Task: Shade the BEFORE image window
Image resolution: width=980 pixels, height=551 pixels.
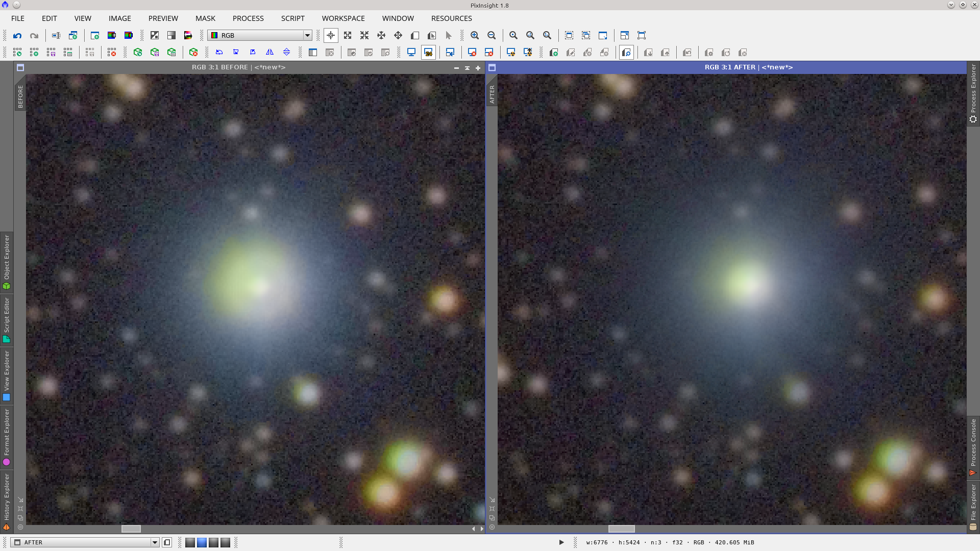Action: 467,67
